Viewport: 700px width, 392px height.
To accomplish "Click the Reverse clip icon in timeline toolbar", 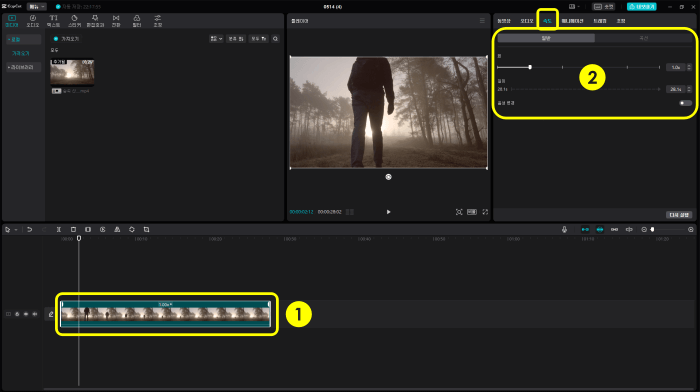I will (103, 229).
